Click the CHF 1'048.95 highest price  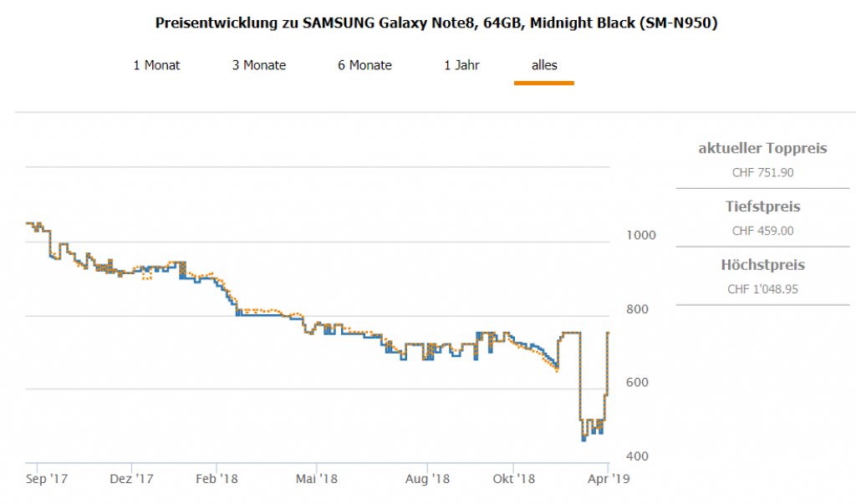pyautogui.click(x=762, y=289)
